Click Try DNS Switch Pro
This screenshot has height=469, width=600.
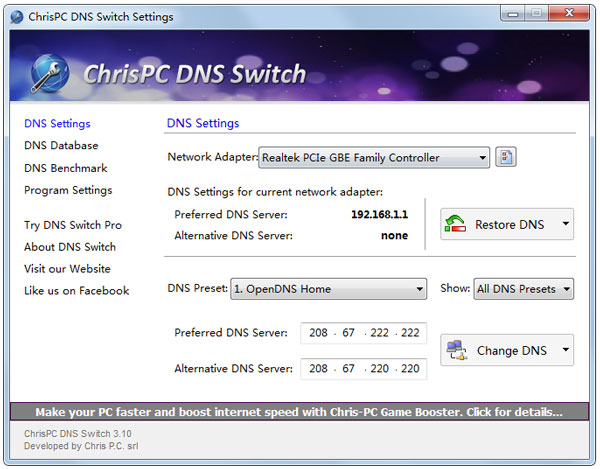click(73, 225)
